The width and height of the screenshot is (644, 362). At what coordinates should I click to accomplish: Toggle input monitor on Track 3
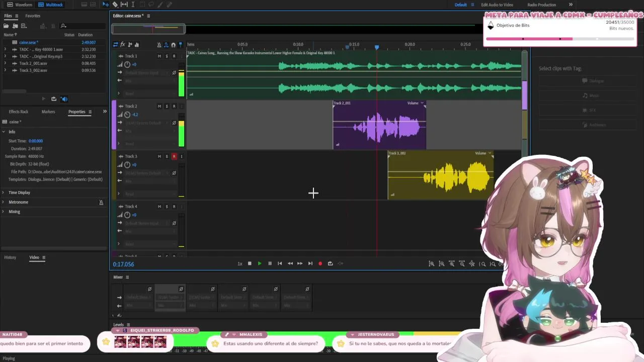click(182, 156)
